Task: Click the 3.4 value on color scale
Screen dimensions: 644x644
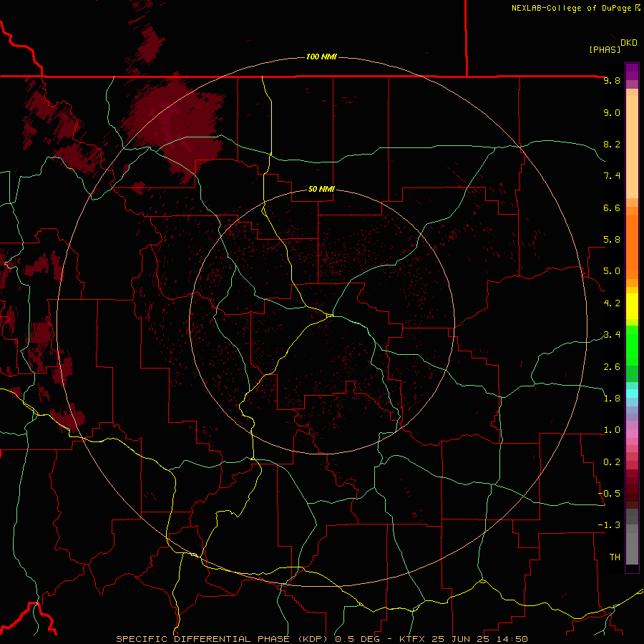Action: click(612, 335)
